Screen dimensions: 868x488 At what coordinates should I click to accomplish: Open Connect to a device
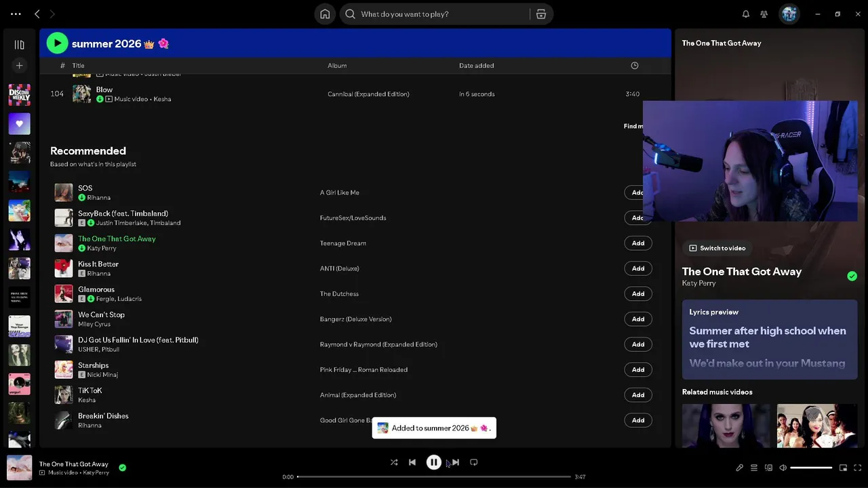click(768, 468)
